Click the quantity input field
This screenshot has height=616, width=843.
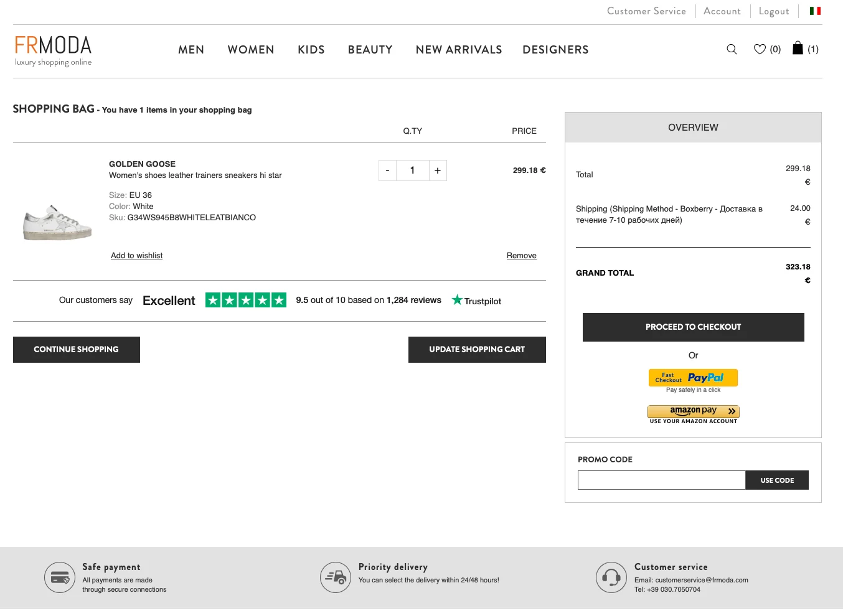click(412, 170)
